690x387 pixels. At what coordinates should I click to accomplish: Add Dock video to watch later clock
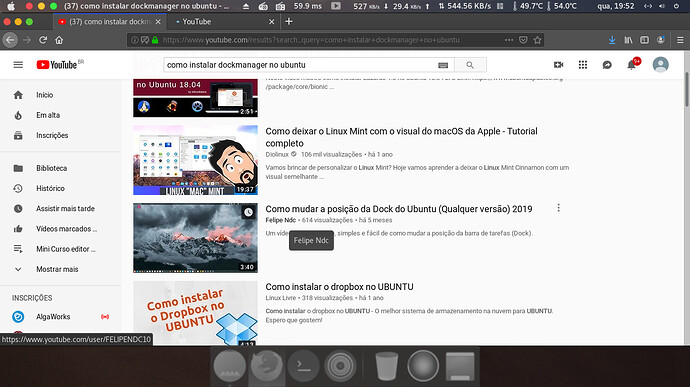[249, 212]
